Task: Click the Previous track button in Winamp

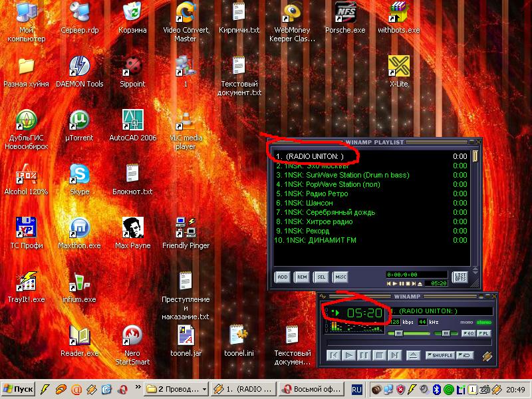Action: click(x=334, y=355)
